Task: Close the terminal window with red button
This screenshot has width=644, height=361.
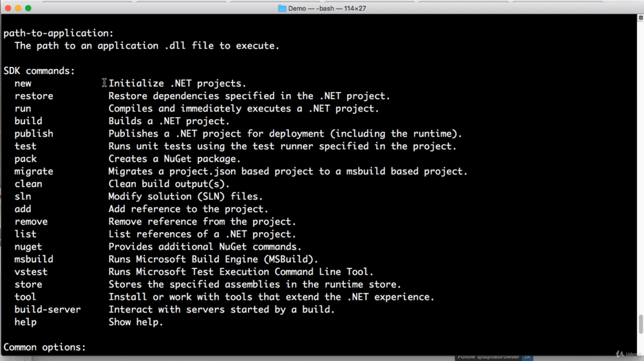Action: [x=8, y=8]
